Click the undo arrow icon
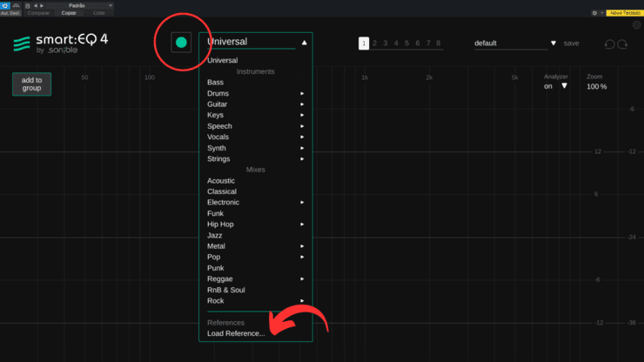 pos(609,44)
